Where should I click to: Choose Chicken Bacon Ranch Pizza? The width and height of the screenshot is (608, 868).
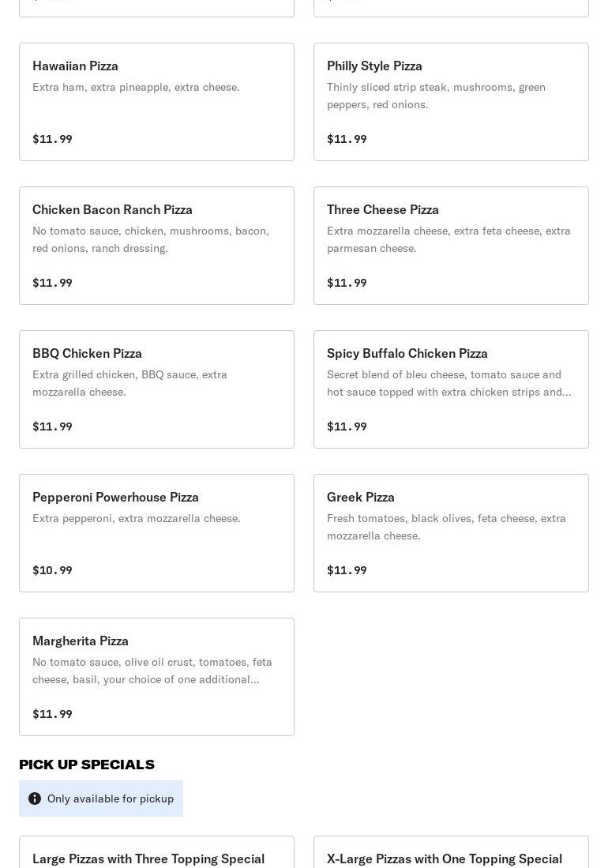156,246
